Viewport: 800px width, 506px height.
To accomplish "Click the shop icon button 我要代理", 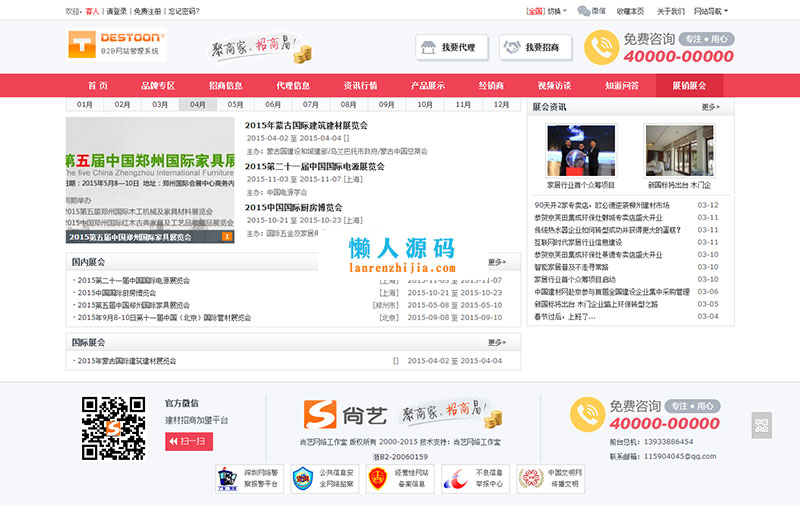I will click(451, 47).
